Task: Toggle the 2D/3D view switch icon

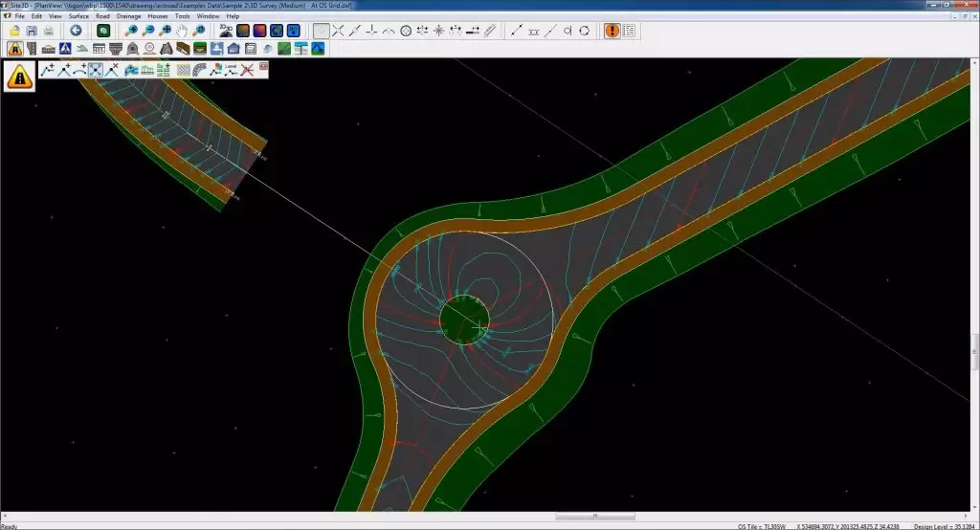Action: (x=225, y=31)
